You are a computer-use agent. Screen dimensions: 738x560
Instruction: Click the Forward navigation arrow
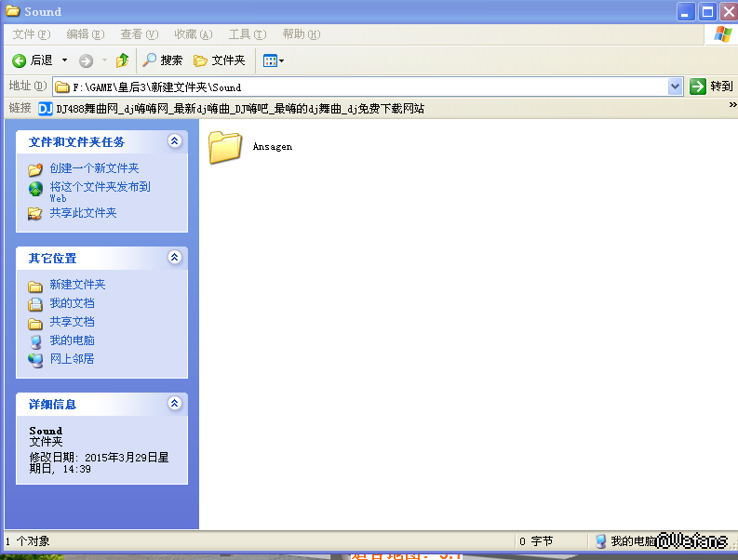click(x=86, y=60)
